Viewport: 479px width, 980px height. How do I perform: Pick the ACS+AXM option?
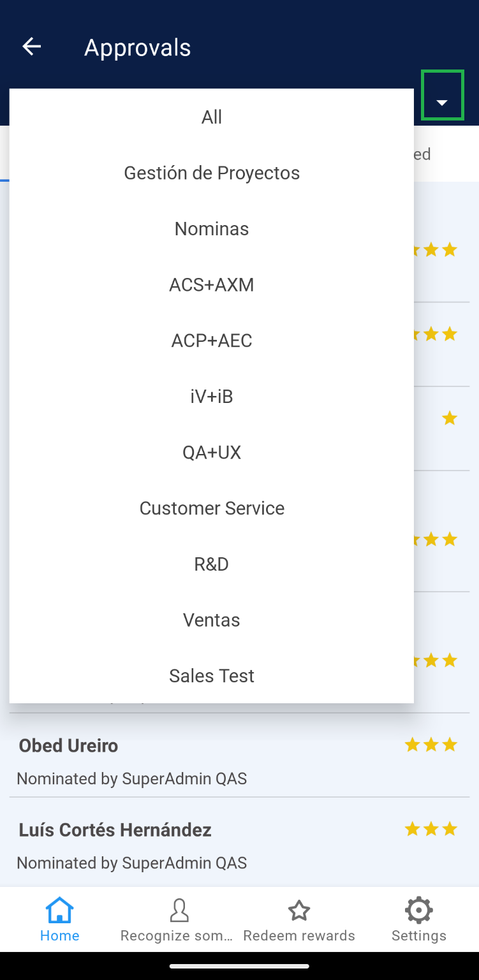tap(212, 284)
